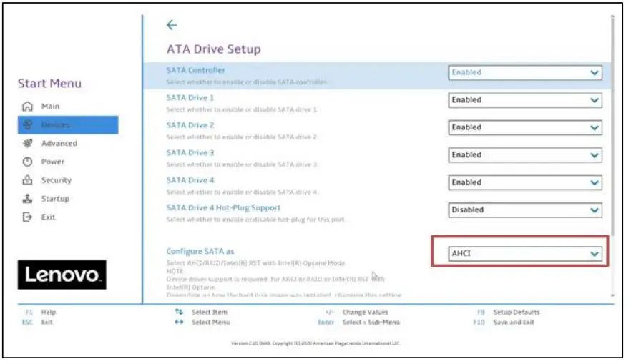Select the SATA Drive 2 label
This screenshot has width=631, height=364.
point(190,125)
